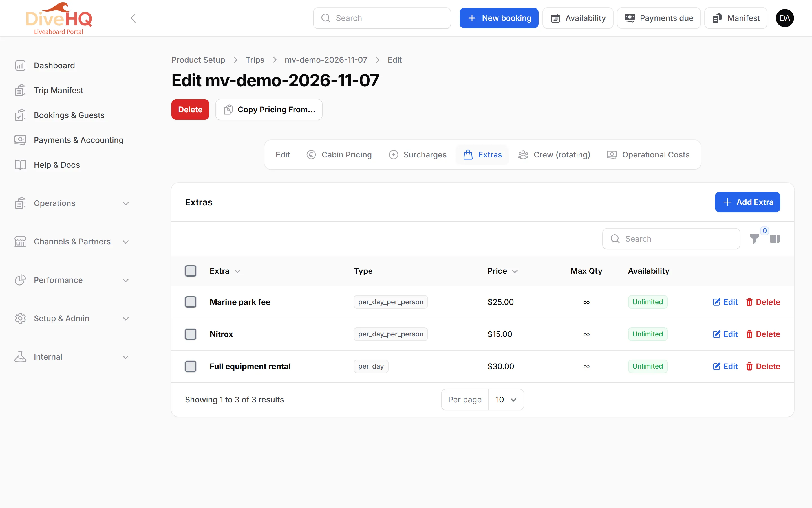Delete the Full equipment rental extra
Image resolution: width=812 pixels, height=508 pixels.
[x=763, y=367]
